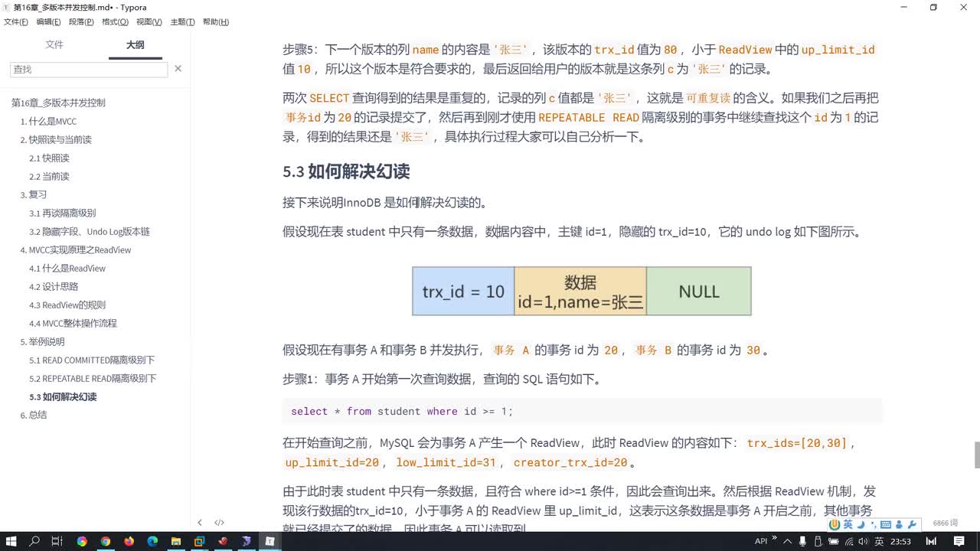Viewport: 980px width, 551px height.
Task: Go to outline item 3. 复习
Action: [x=34, y=194]
